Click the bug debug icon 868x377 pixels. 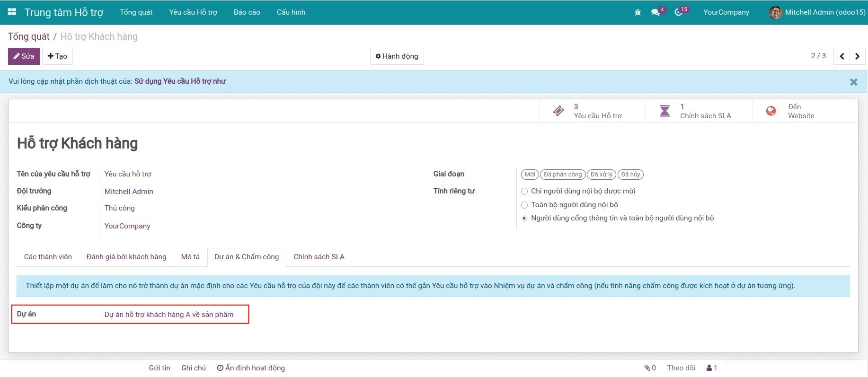tap(638, 12)
